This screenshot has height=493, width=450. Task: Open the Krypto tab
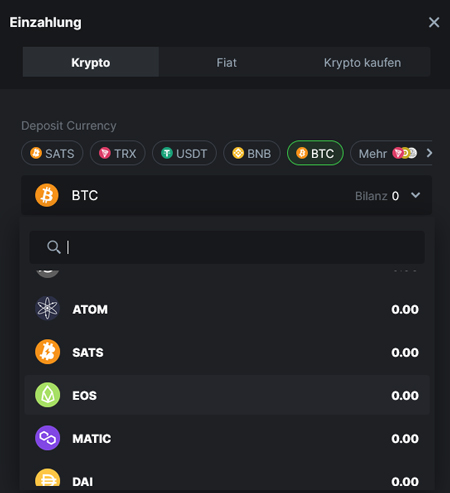(91, 62)
